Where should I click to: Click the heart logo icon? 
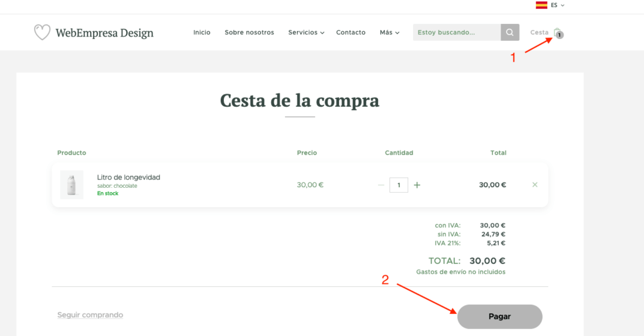click(42, 32)
